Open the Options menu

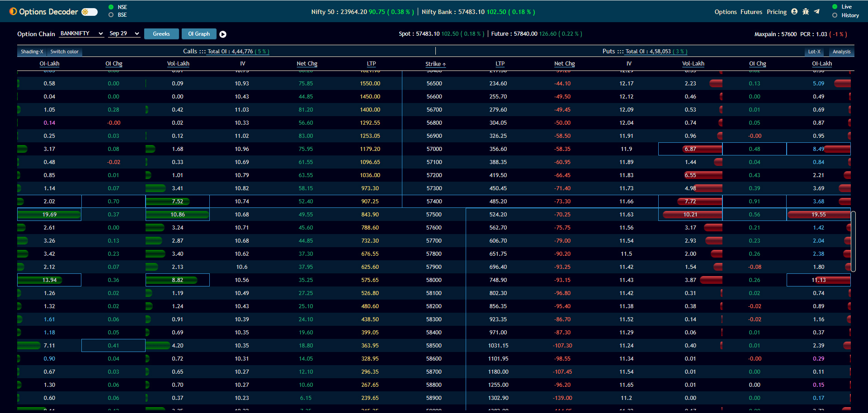point(726,12)
